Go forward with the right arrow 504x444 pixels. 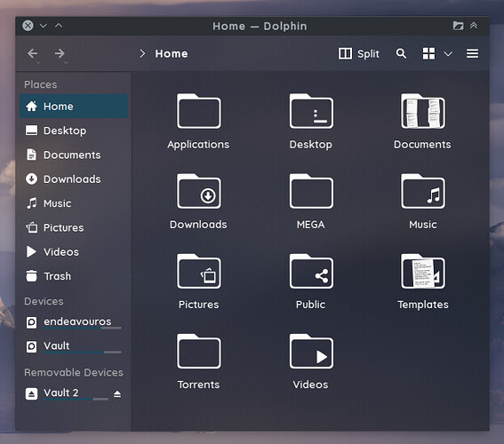60,53
